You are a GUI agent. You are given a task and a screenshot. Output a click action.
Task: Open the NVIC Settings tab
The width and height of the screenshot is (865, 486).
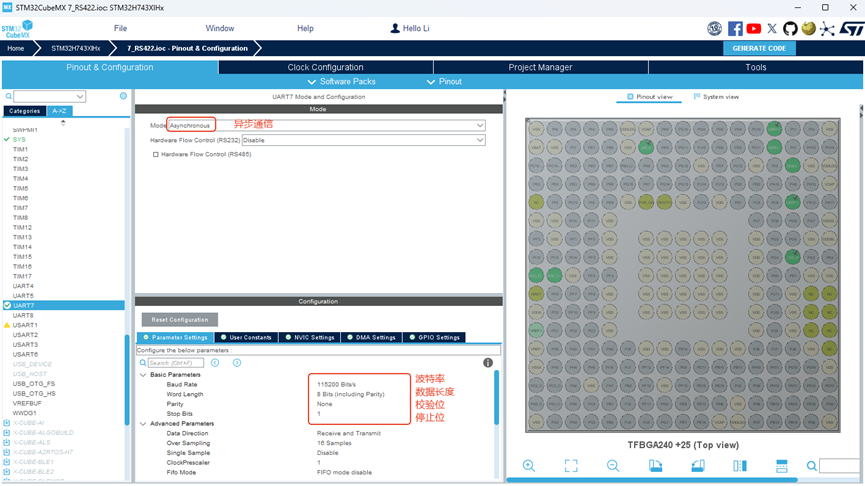[309, 337]
